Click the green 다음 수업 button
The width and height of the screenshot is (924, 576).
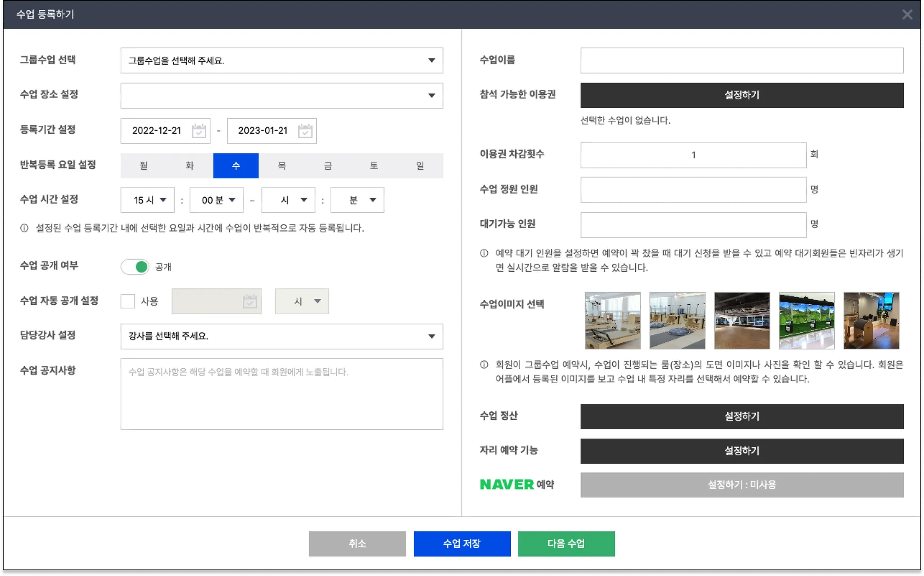coord(566,543)
